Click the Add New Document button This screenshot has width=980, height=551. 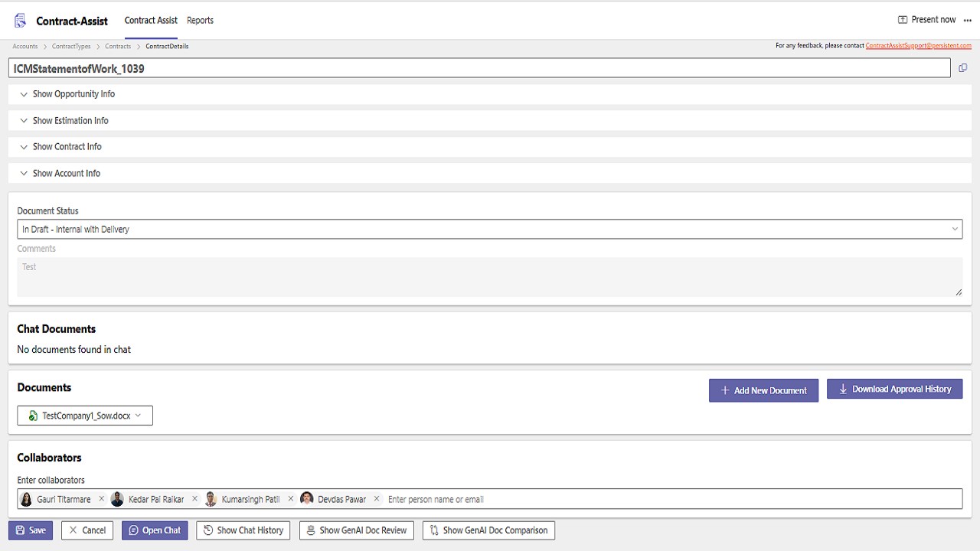coord(763,390)
